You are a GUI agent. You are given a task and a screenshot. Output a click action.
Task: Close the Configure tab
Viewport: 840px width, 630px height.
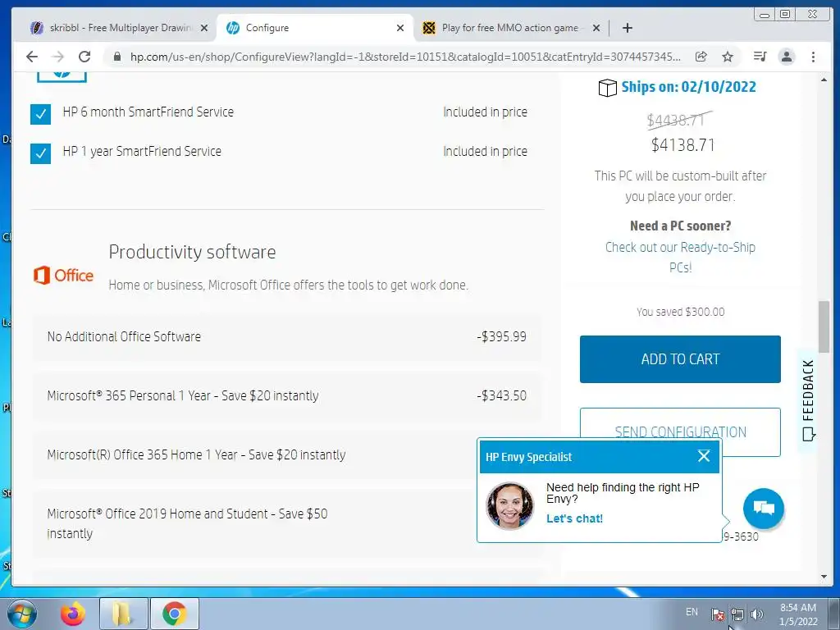[400, 28]
